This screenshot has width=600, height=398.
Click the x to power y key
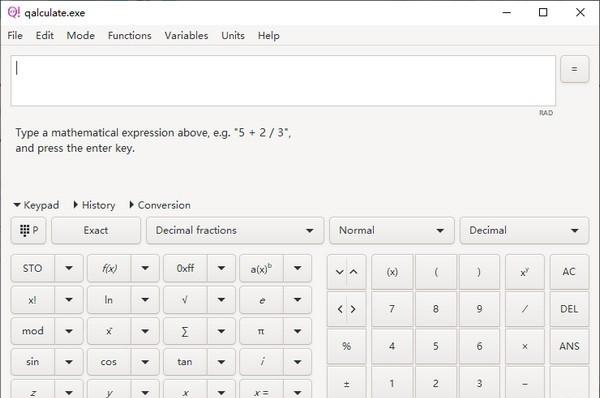(525, 272)
